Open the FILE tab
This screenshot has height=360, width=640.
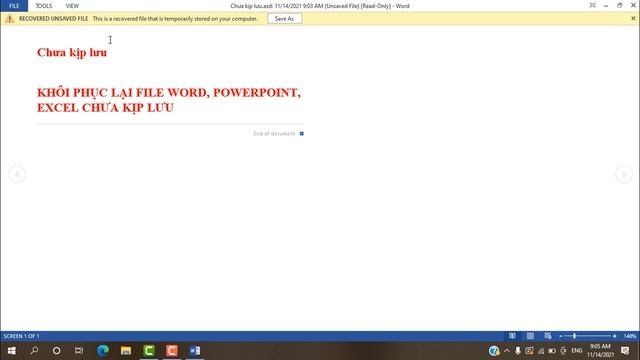(x=14, y=6)
